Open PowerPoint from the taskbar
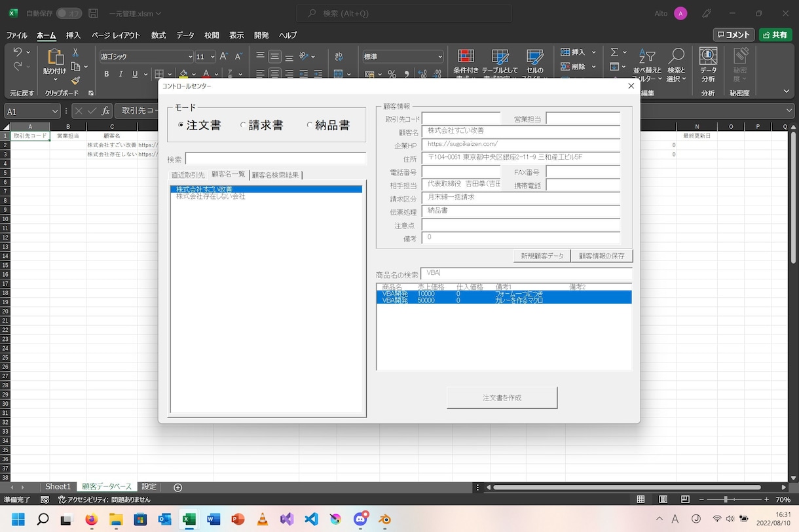Screen dimensions: 799x532 (x=238, y=519)
